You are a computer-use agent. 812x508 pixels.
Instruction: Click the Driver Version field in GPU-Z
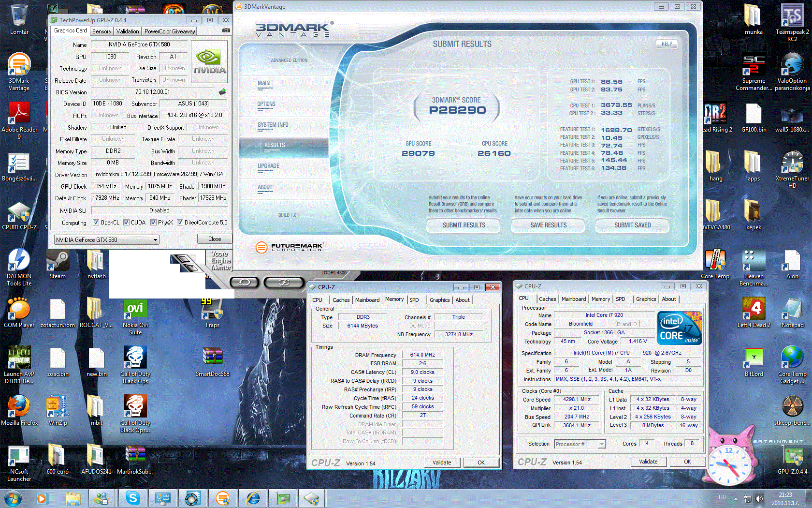[x=159, y=174]
